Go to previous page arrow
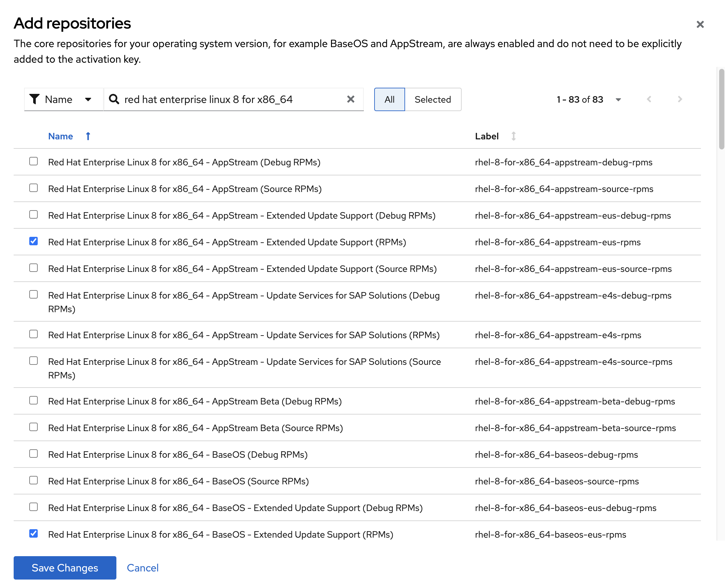The image size is (725, 588). (649, 99)
